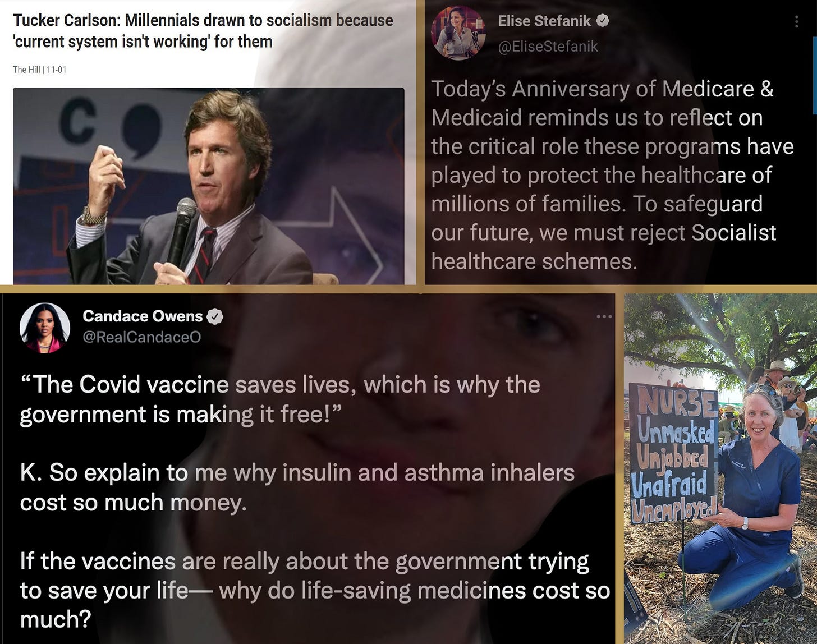Image resolution: width=817 pixels, height=644 pixels.
Task: Click the Covid vaccine quote text
Action: pos(280,399)
